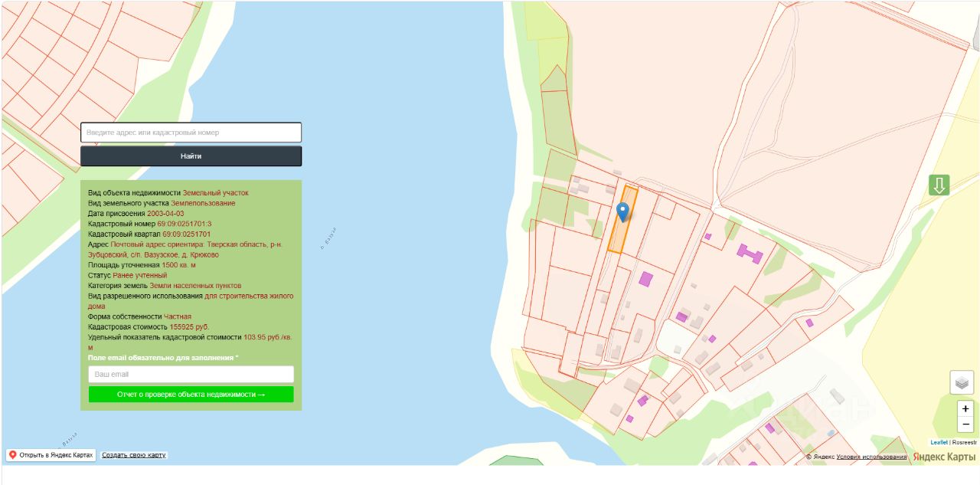Click the blue location pin marker

[x=623, y=212]
